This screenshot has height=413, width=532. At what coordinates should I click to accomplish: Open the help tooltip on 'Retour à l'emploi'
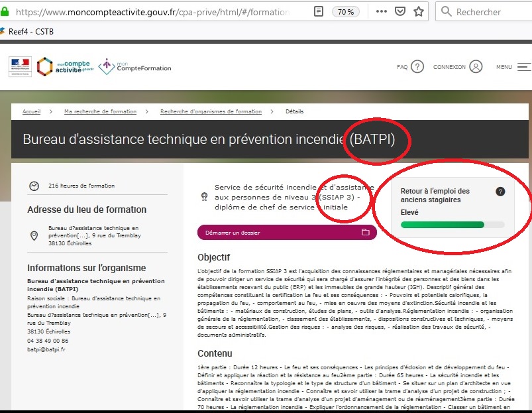point(500,192)
